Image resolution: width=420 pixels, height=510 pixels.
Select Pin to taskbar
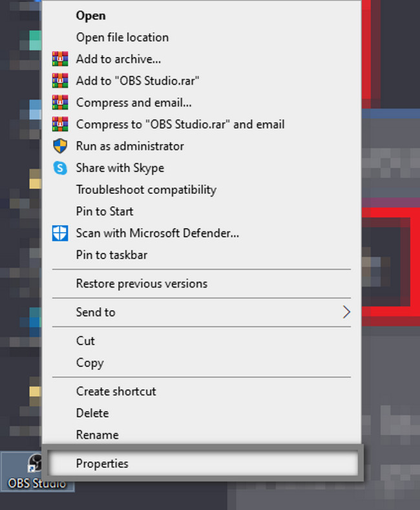coord(202,255)
